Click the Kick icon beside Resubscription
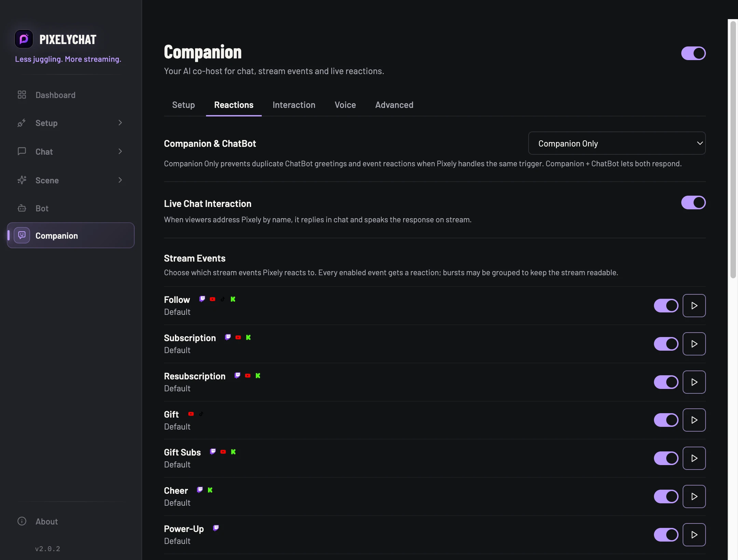The width and height of the screenshot is (738, 560). click(258, 376)
